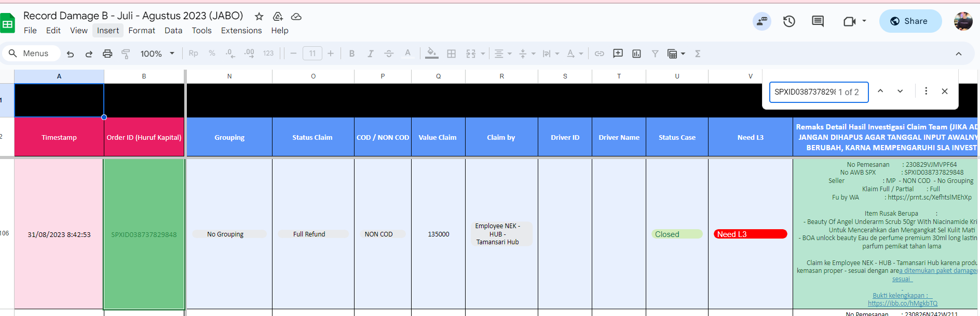Open the Closed status chip
980x316 pixels.
point(677,234)
